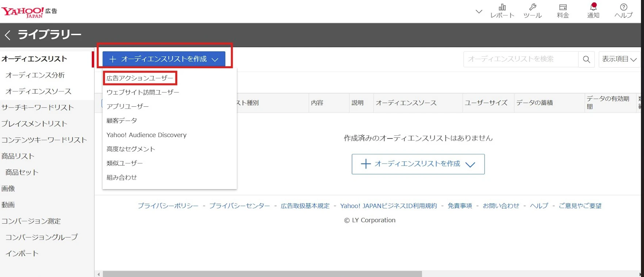Expand the account chevron left of レポート

point(479,12)
